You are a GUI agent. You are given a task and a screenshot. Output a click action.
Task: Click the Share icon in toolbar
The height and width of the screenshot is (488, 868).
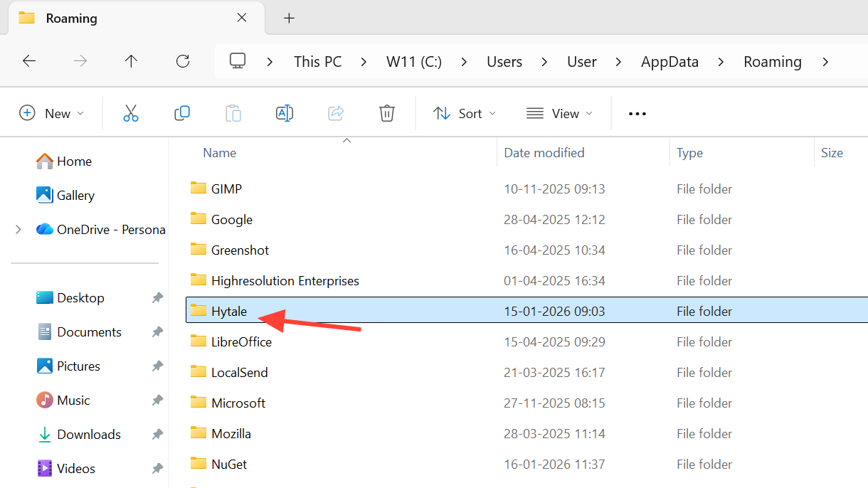coord(336,113)
